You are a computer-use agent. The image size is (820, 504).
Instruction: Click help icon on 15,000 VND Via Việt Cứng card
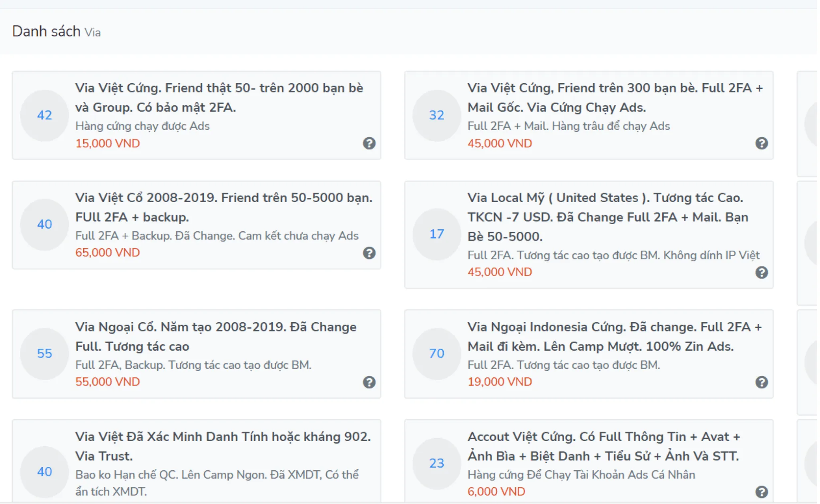point(369,143)
